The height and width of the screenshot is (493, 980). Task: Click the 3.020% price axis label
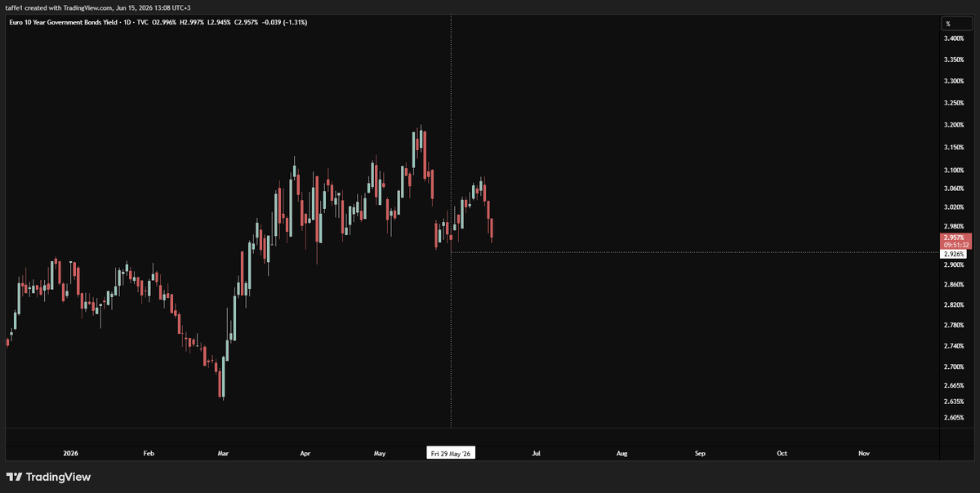954,207
